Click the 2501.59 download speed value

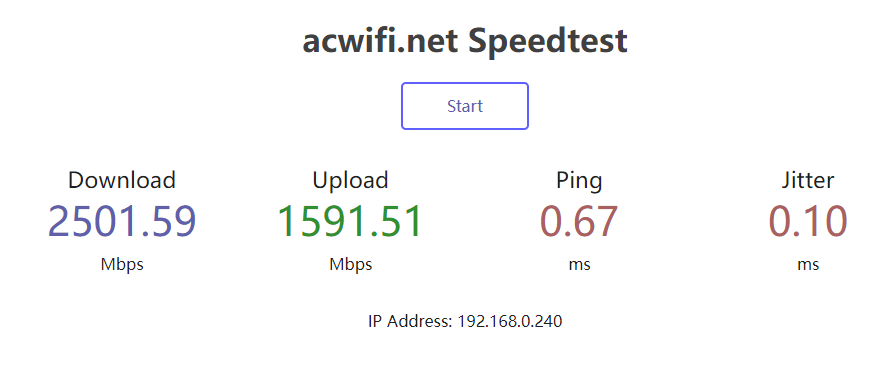tap(122, 222)
